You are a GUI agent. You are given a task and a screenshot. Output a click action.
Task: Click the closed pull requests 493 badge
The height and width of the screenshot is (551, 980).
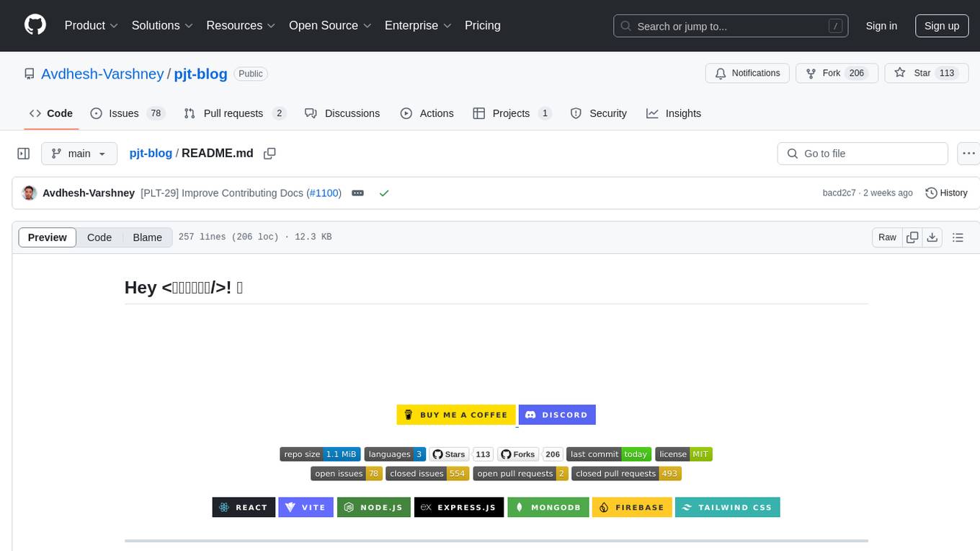[x=626, y=474]
